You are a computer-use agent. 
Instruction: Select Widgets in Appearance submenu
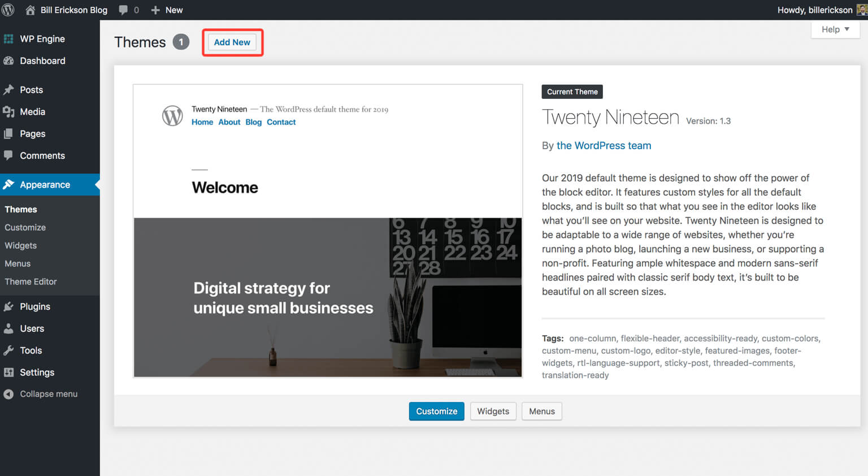click(x=21, y=245)
